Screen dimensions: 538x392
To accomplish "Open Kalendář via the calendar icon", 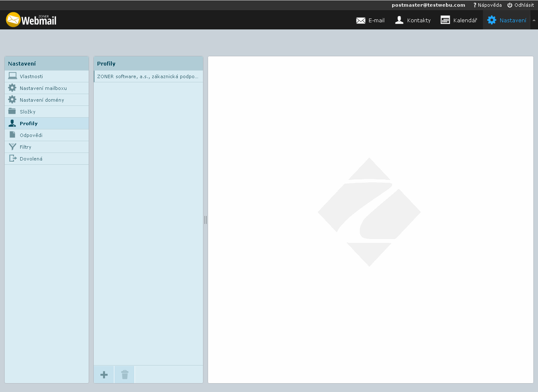I will (445, 20).
